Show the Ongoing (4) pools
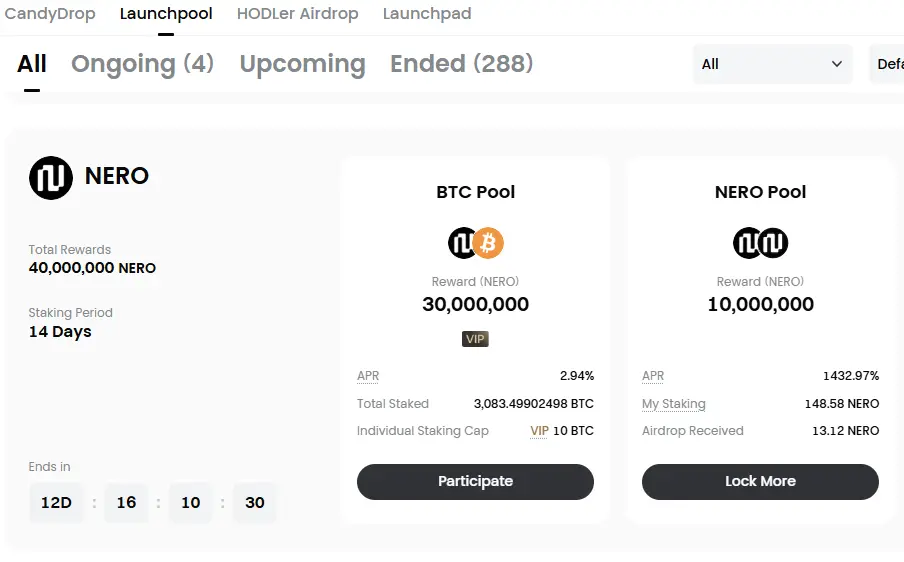The image size is (904, 562). 142,63
